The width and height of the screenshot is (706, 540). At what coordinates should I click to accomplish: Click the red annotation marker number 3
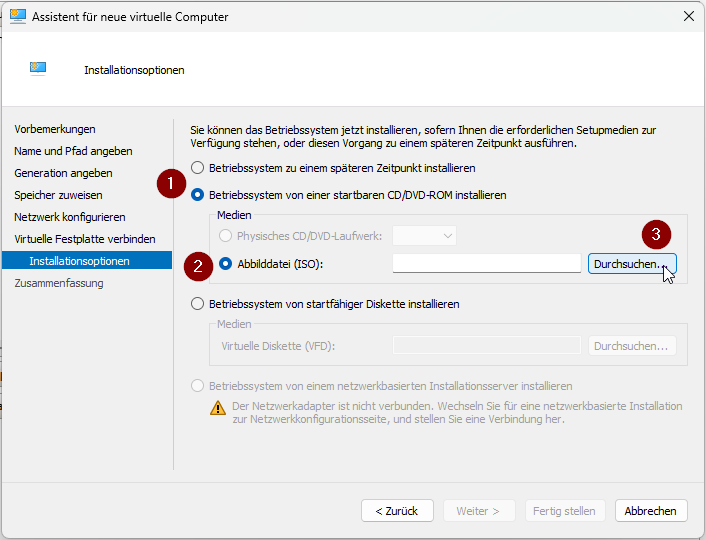coord(655,235)
